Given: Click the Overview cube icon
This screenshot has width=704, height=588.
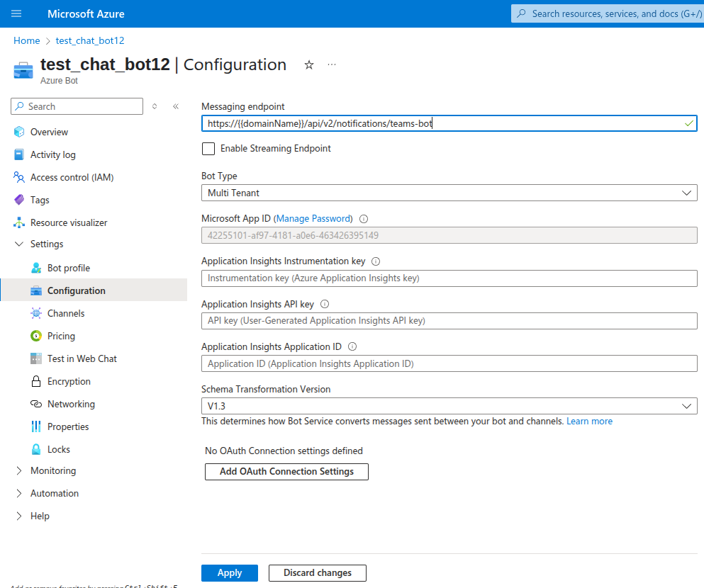Looking at the screenshot, I should 19,132.
